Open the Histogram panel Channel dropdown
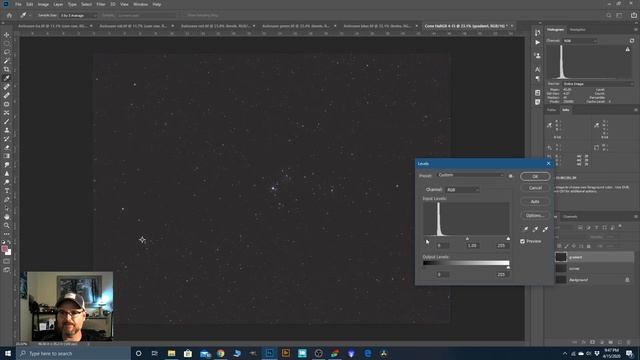The width and height of the screenshot is (640, 360). [580, 41]
